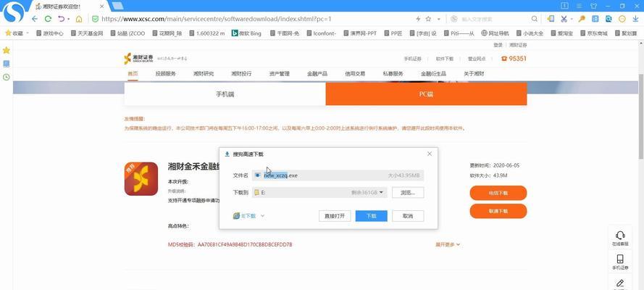This screenshot has height=290, width=644.
Task: Expand the 展开更多 section
Action: pyautogui.click(x=448, y=245)
